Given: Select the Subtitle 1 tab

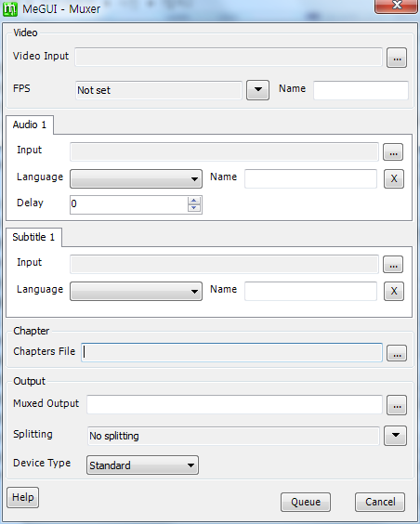Looking at the screenshot, I should point(33,237).
